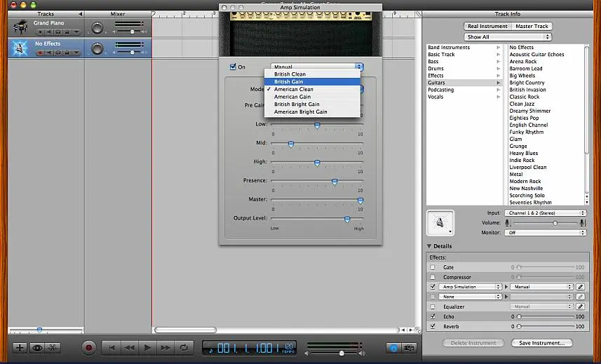Image resolution: width=601 pixels, height=364 pixels.
Task: Switch to the Master Track tab
Action: click(532, 27)
